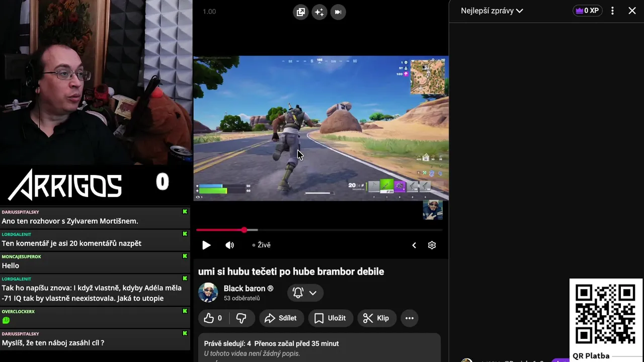
Task: Seek using the red video progress bar
Action: click(319, 230)
